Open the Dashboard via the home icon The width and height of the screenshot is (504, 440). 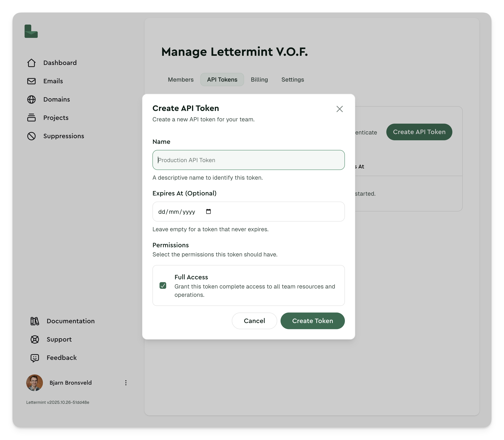[31, 63]
